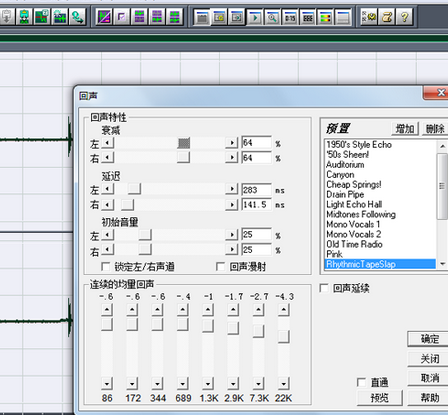The image size is (448, 415).
Task: Click 预览 to preview the echo
Action: 380,398
